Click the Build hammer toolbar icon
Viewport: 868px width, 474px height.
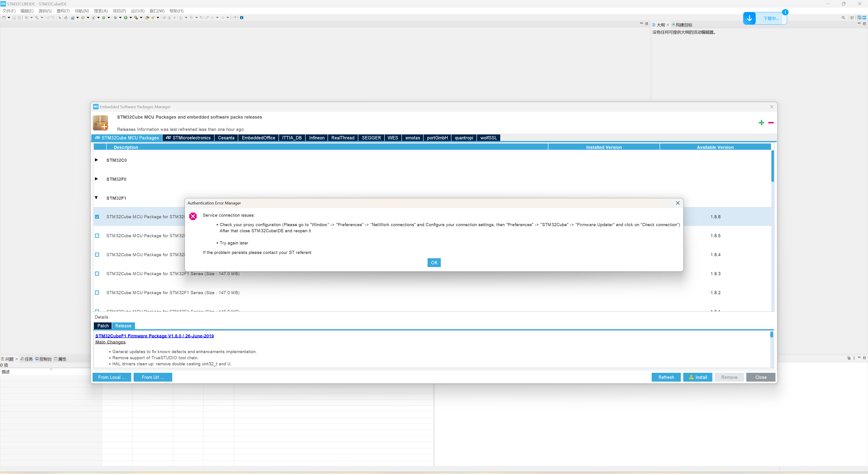(37, 18)
